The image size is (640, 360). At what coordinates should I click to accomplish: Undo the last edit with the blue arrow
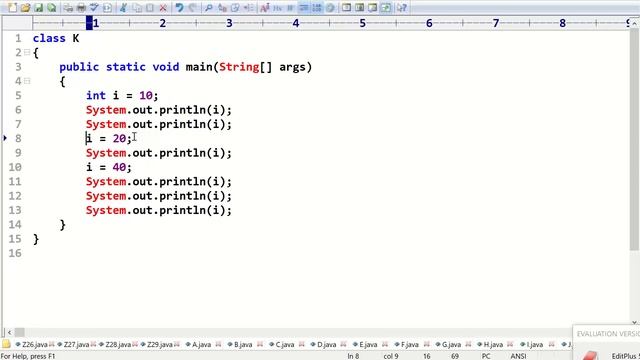click(x=179, y=7)
